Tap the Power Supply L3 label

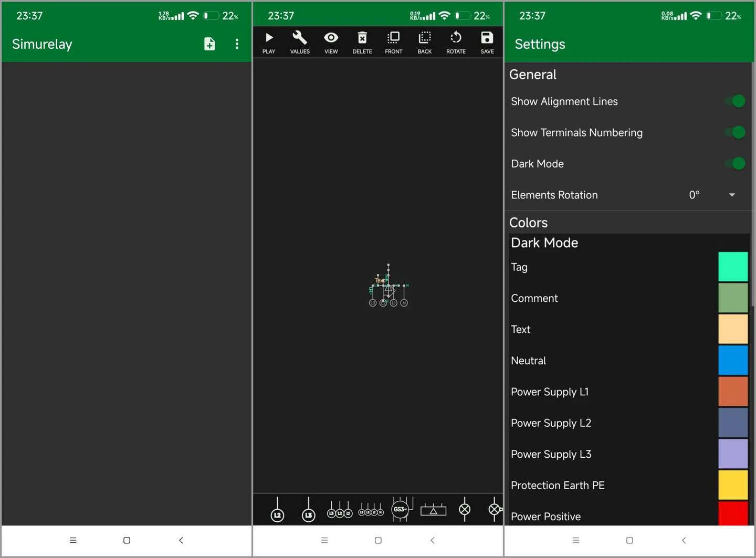(551, 455)
